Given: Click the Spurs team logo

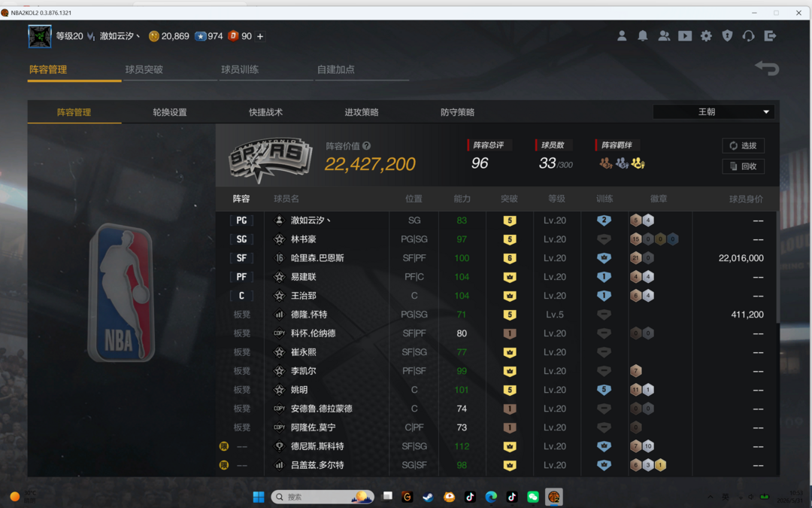Looking at the screenshot, I should 271,160.
